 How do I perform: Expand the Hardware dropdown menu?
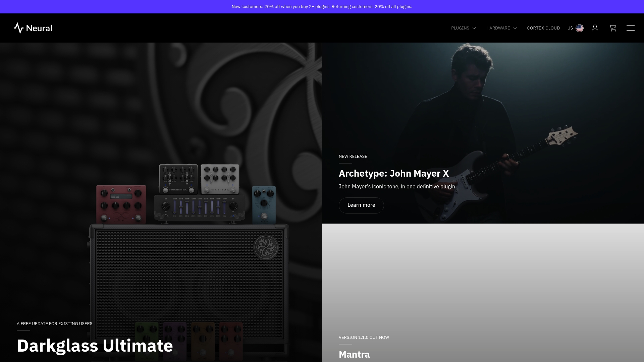(501, 28)
